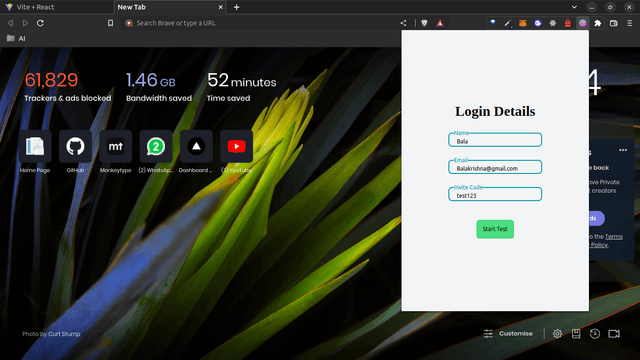Focus the Invite Code input field

coord(495,194)
